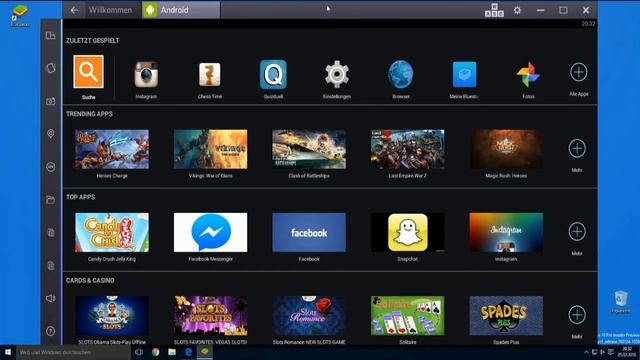The height and width of the screenshot is (360, 640).
Task: Show Mehr in Top Apps row
Action: 577,231
